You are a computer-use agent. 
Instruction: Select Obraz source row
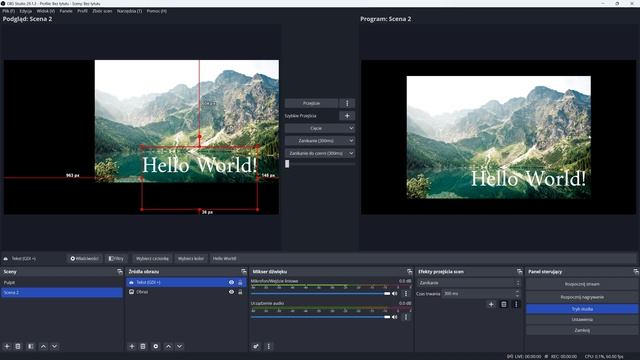[x=186, y=292]
